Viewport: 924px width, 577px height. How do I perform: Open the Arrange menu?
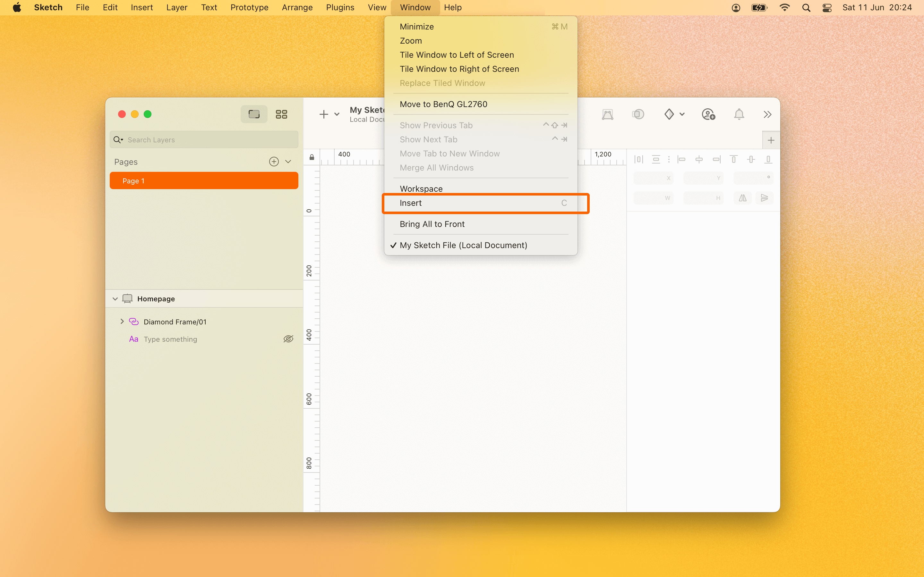(297, 7)
